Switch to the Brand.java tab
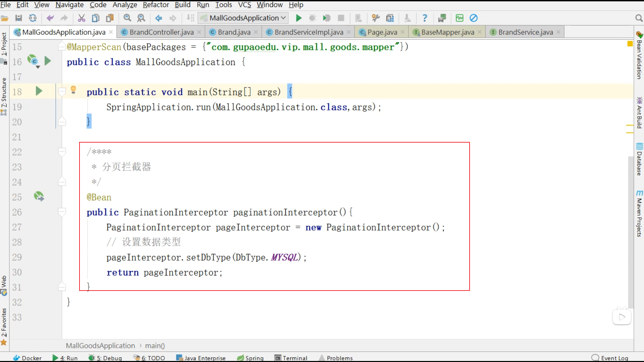This screenshot has height=362, width=644. (x=234, y=32)
